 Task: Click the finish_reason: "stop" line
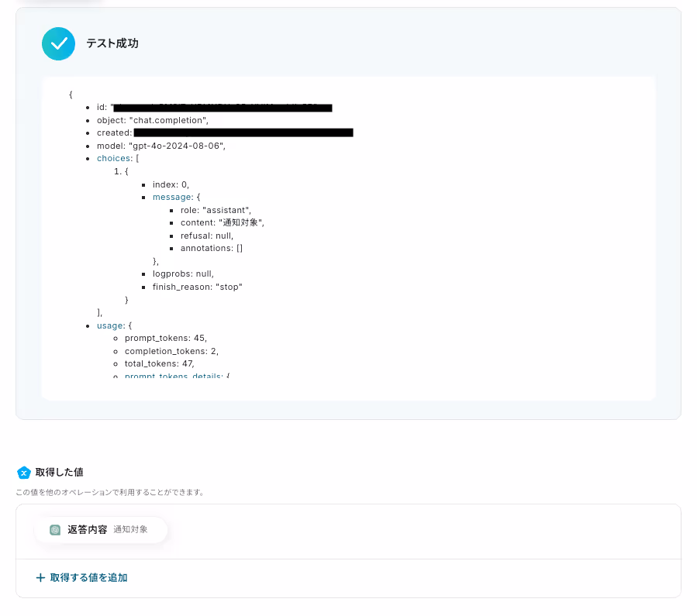coord(198,287)
